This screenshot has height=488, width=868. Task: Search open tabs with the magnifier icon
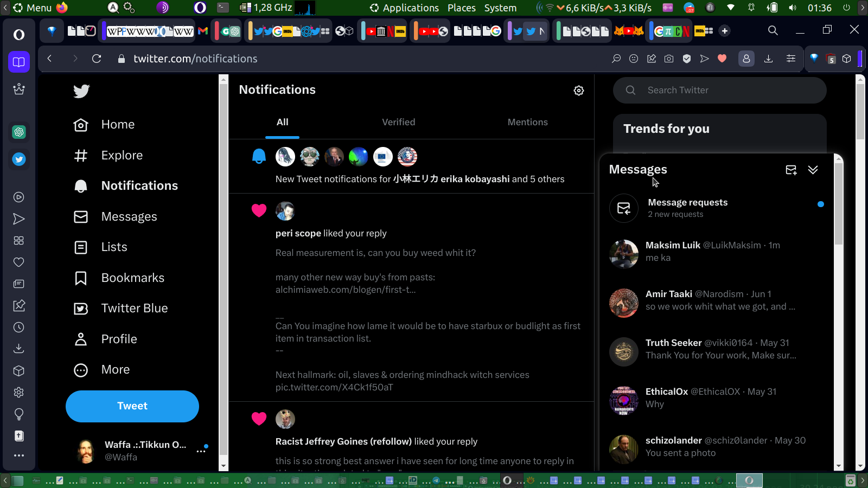pyautogui.click(x=773, y=30)
